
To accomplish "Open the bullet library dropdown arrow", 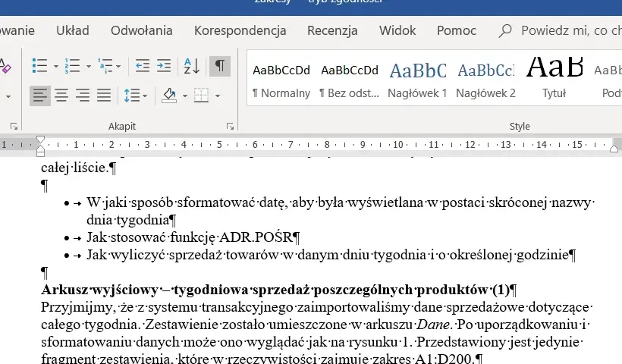I will point(55,66).
